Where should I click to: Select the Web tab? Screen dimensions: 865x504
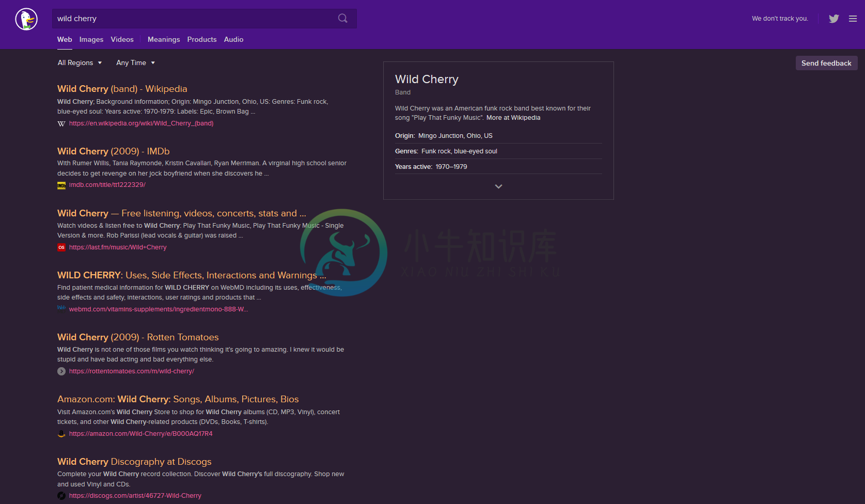(65, 39)
